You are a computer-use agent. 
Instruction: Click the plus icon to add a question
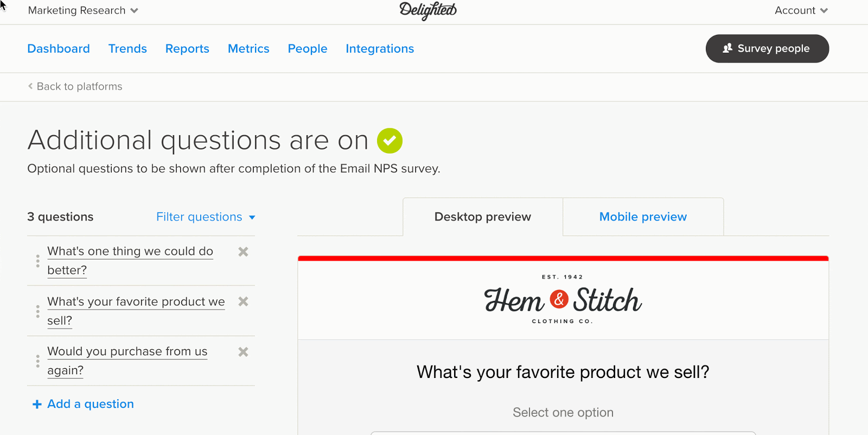click(37, 404)
